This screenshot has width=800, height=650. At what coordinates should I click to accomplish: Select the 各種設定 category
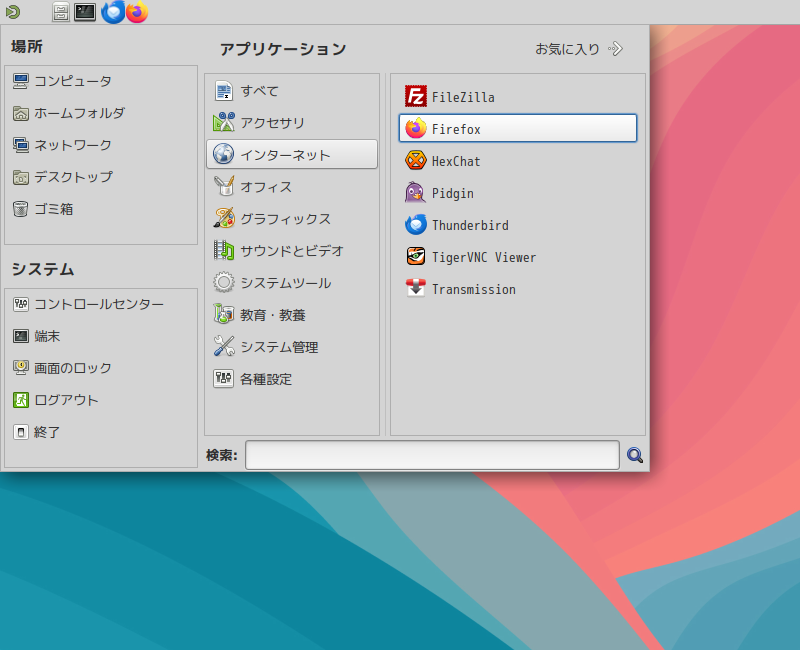(292, 379)
